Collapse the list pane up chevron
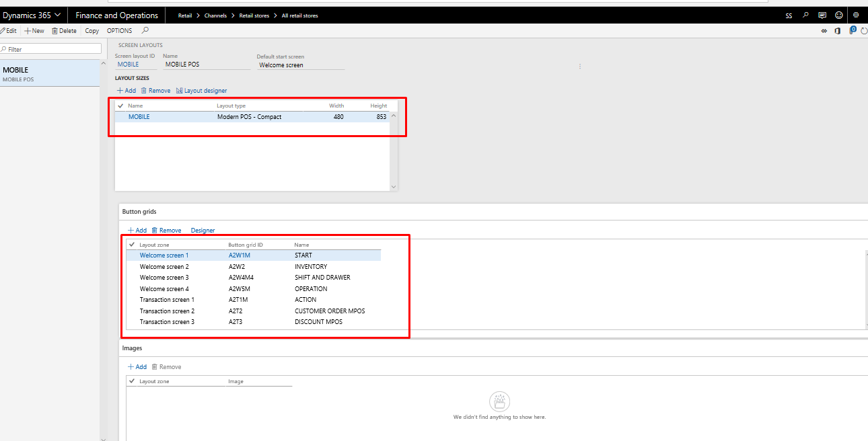The image size is (868, 441). point(104,63)
